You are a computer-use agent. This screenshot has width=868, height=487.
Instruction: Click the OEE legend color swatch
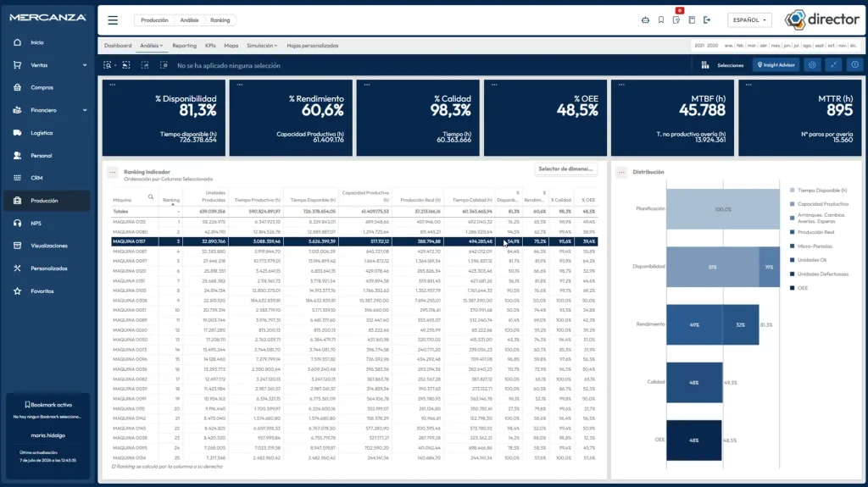click(793, 288)
